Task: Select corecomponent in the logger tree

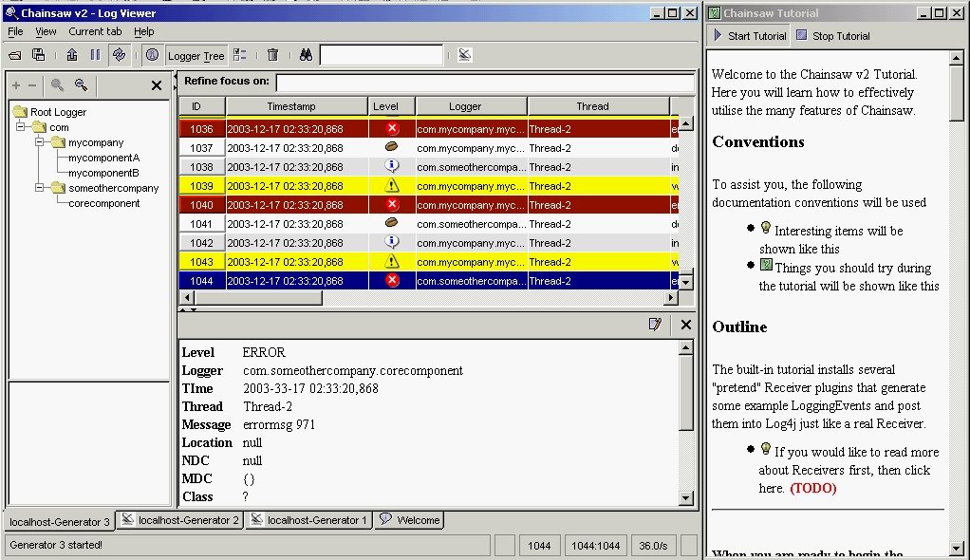Action: [104, 203]
